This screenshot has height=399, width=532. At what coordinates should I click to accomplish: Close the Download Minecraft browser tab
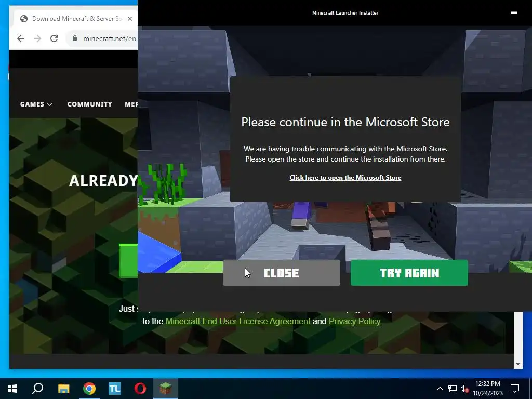(129, 19)
